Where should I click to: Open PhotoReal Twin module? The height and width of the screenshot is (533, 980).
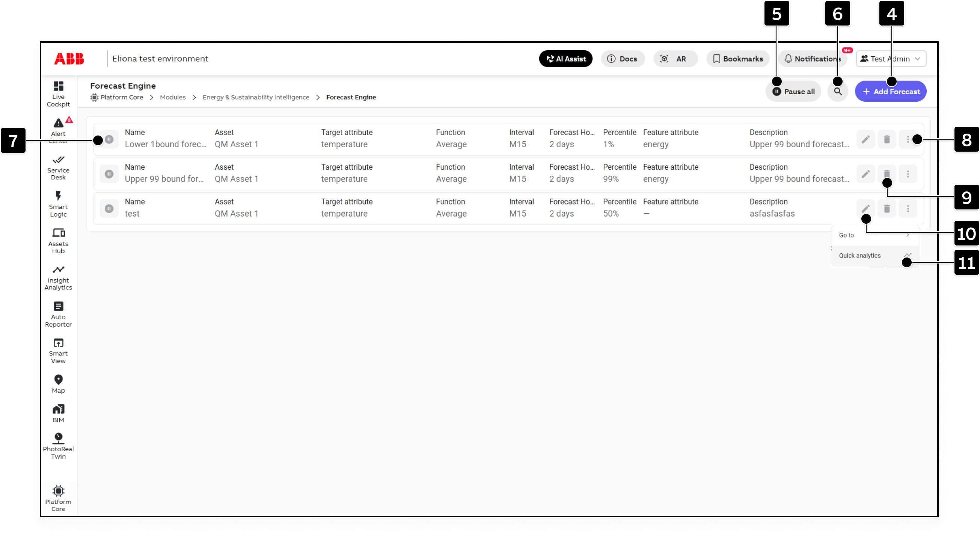(58, 446)
